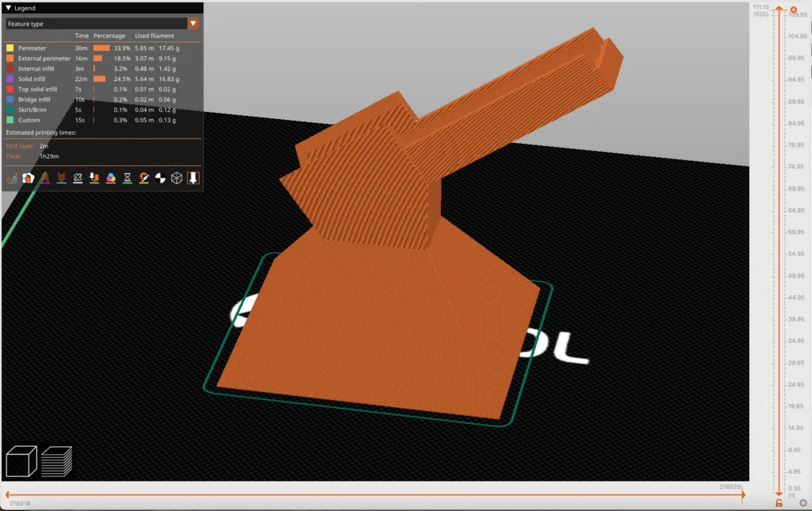Image resolution: width=812 pixels, height=511 pixels.
Task: Click the right handle of the horizontal moves slider
Action: tap(743, 494)
